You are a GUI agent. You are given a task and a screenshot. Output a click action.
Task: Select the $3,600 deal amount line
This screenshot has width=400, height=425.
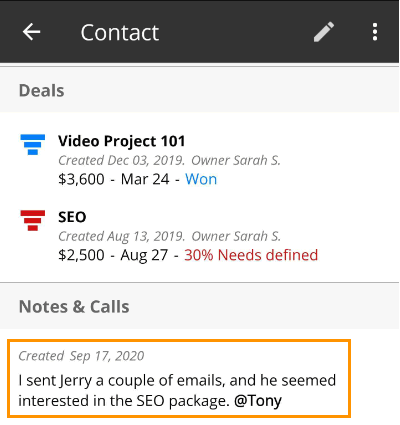click(137, 179)
